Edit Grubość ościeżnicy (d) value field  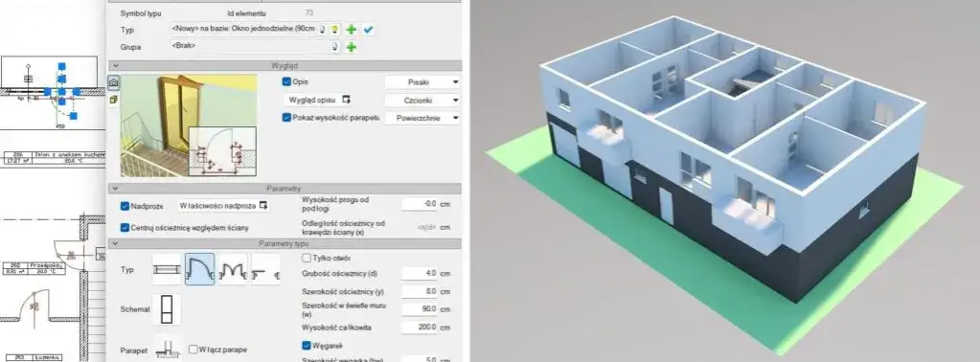[420, 273]
